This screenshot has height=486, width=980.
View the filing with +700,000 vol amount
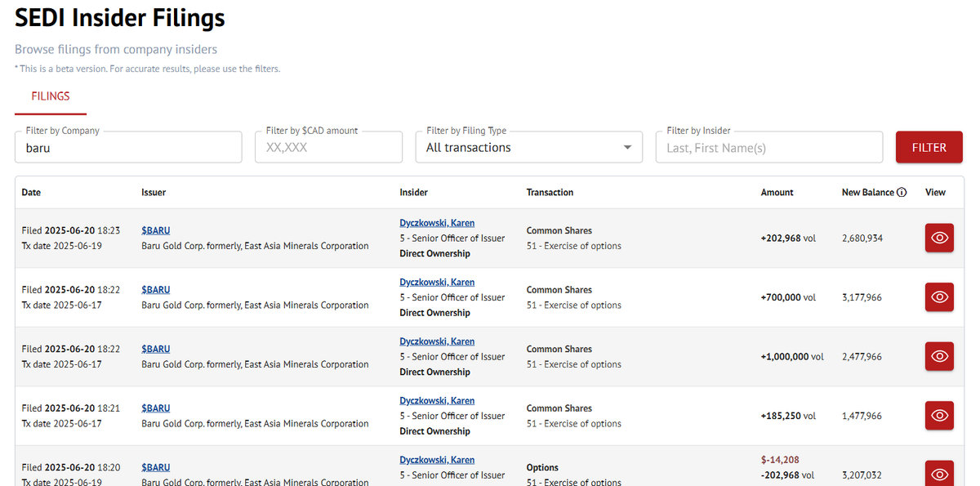coord(939,297)
